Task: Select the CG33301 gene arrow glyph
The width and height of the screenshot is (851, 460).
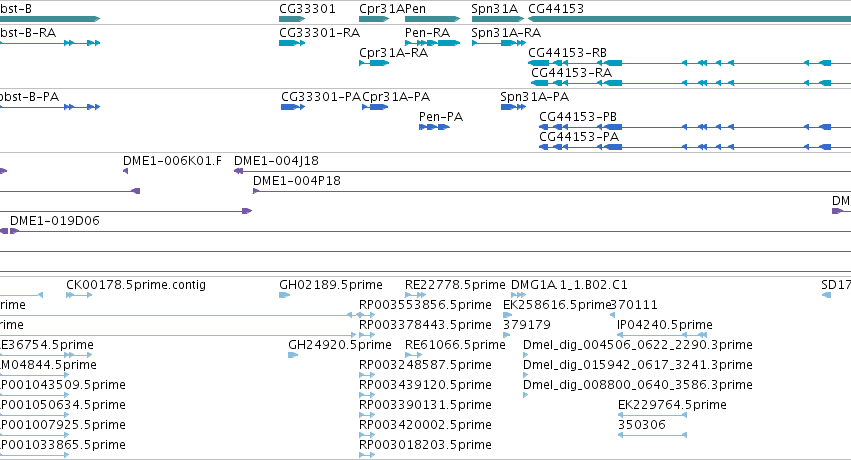Action: click(293, 19)
